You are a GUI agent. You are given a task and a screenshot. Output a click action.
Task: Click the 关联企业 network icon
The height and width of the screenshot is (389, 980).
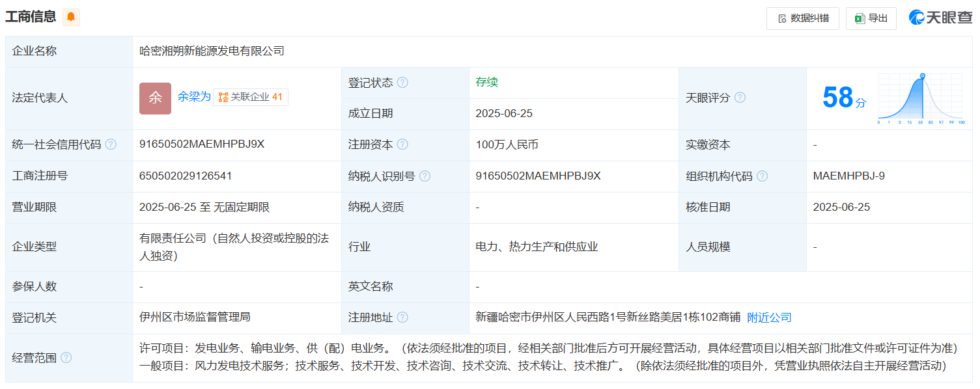pyautogui.click(x=223, y=97)
